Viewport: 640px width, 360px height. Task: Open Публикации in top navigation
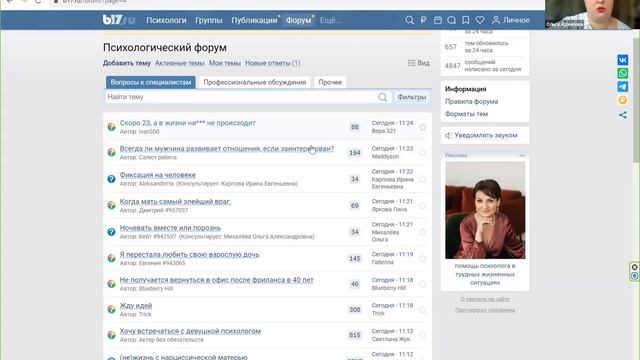click(254, 20)
